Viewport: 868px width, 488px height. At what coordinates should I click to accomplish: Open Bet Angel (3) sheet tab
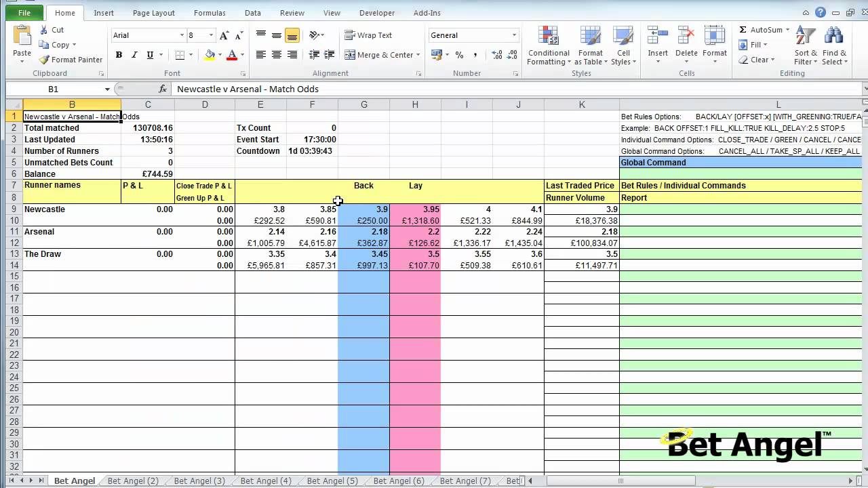coord(199,481)
